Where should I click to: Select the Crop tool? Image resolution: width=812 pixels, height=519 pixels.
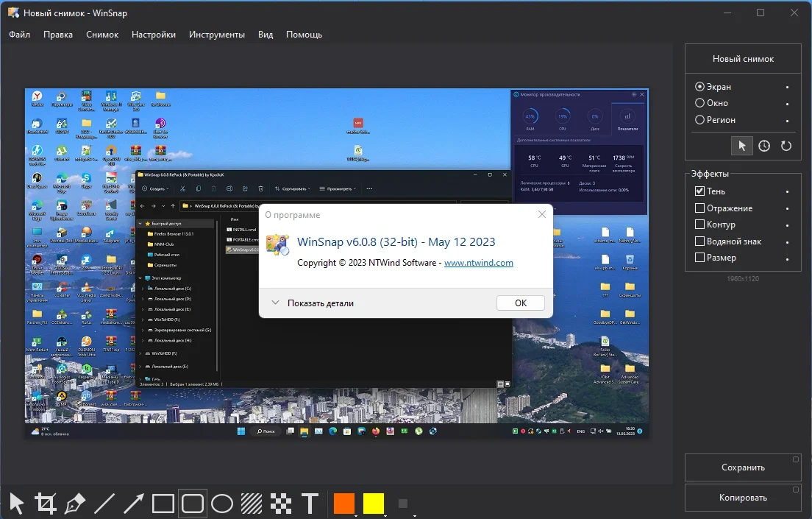(x=46, y=504)
